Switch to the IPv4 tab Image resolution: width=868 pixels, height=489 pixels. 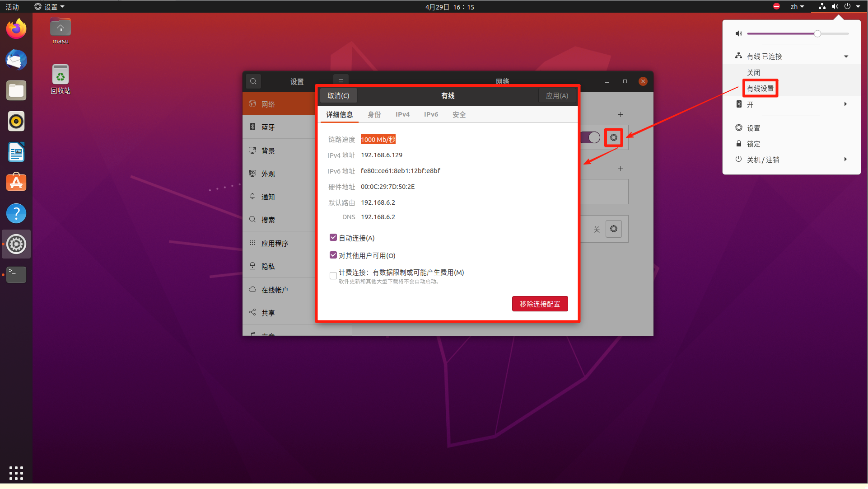[402, 114]
